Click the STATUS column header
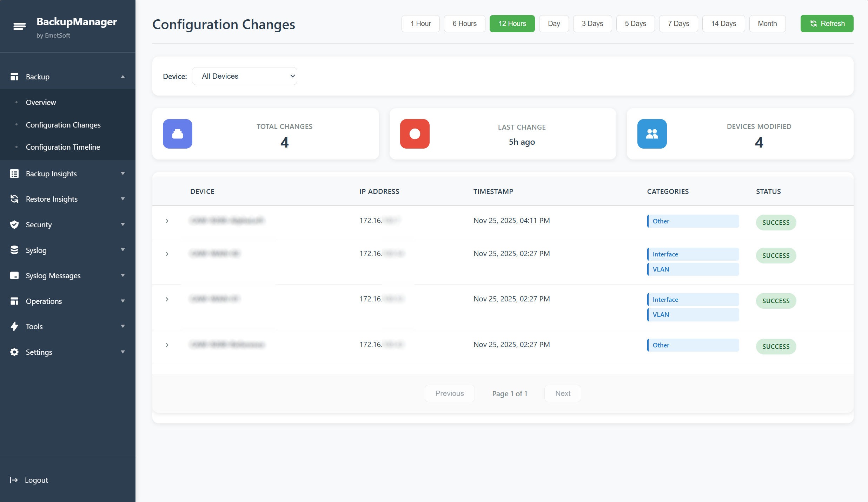The width and height of the screenshot is (868, 502). [768, 191]
